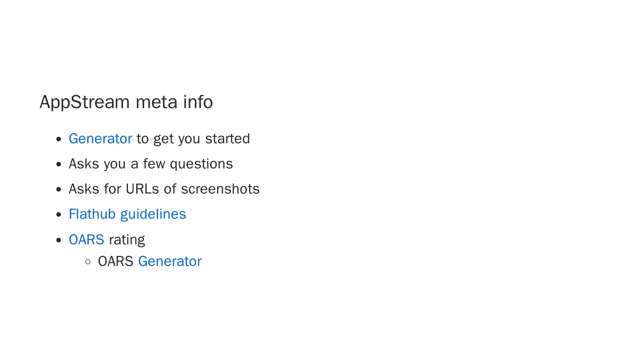644x362 pixels.
Task: Open the Generator link in the OARS sub-bullet
Action: (x=170, y=261)
